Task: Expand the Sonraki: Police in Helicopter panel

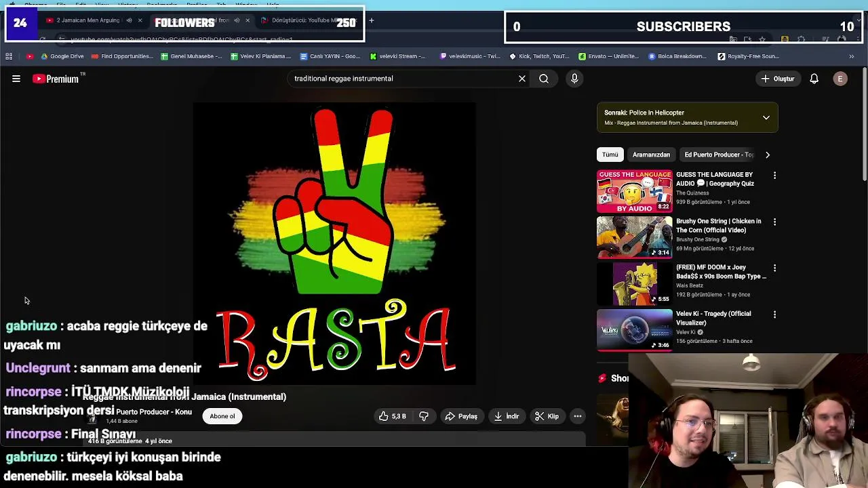Action: click(x=766, y=117)
